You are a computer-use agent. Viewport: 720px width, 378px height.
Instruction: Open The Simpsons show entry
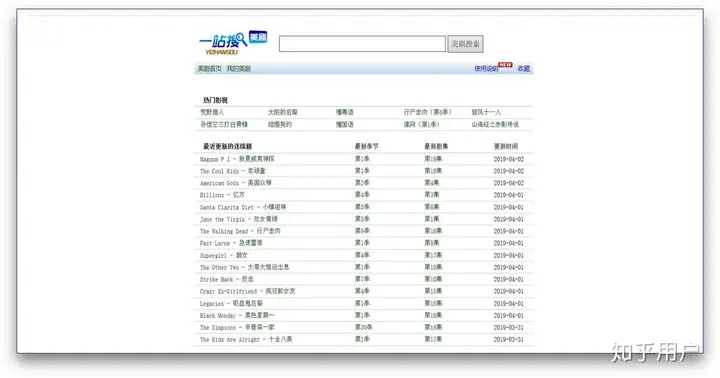pyautogui.click(x=237, y=327)
